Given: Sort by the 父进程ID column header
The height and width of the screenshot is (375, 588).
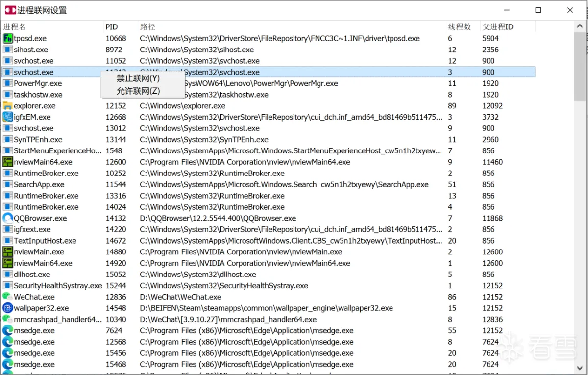Looking at the screenshot, I should tap(508, 26).
